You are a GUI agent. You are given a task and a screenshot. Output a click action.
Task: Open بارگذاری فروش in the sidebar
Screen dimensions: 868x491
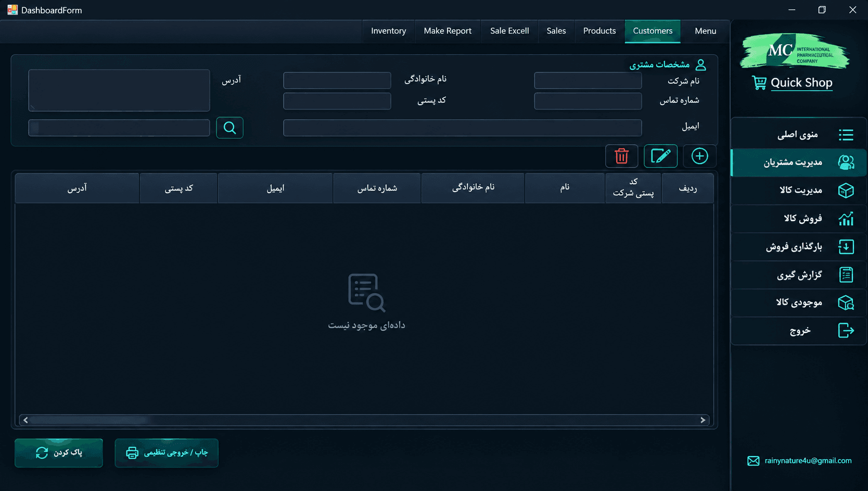click(799, 247)
